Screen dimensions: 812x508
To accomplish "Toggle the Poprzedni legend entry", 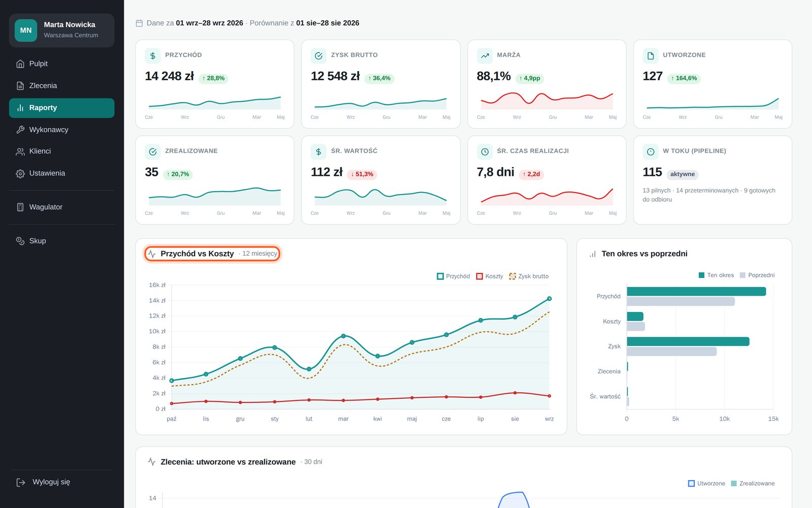I will pos(757,275).
